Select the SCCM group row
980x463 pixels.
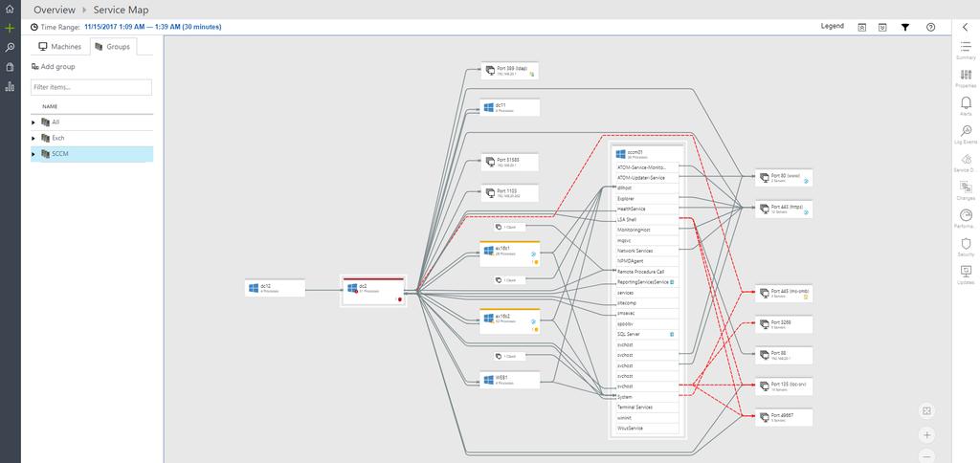92,154
